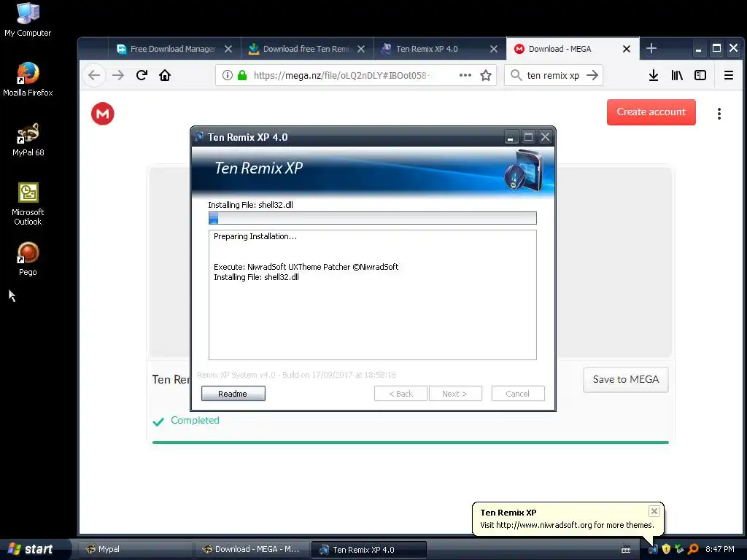The height and width of the screenshot is (560, 747).
Task: Open page actions three-dot menu in URL bar
Action: [x=465, y=75]
